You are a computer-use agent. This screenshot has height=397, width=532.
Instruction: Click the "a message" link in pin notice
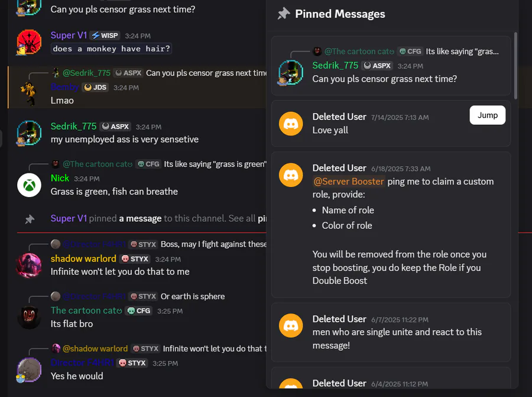coord(140,218)
